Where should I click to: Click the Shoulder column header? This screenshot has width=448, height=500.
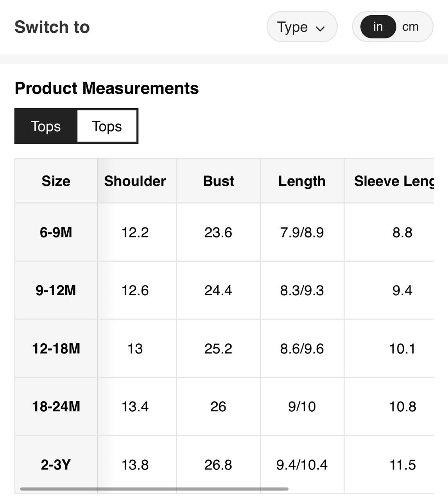coord(135,181)
